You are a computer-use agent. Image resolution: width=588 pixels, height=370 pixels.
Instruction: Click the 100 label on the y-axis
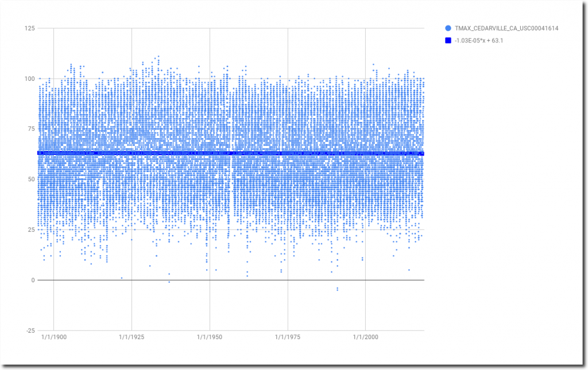tap(28, 79)
